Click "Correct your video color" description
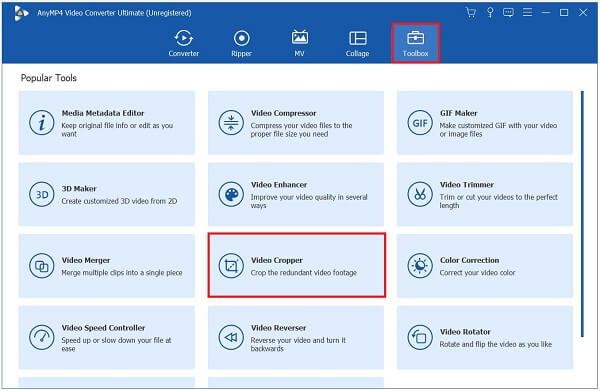 (478, 273)
